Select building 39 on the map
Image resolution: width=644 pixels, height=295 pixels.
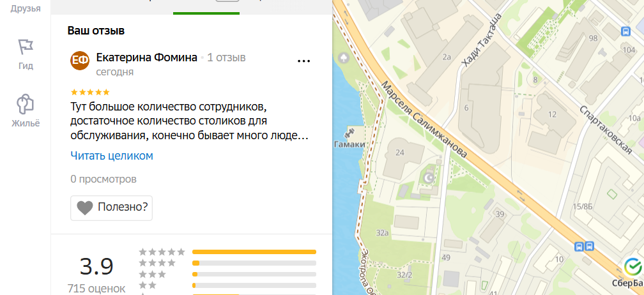[500, 214]
